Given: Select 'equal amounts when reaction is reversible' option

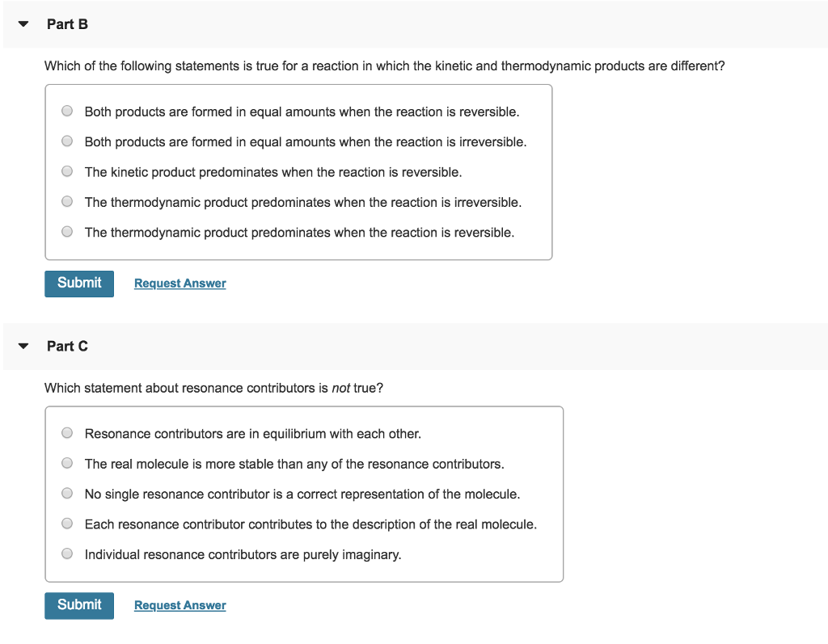Looking at the screenshot, I should [x=67, y=111].
